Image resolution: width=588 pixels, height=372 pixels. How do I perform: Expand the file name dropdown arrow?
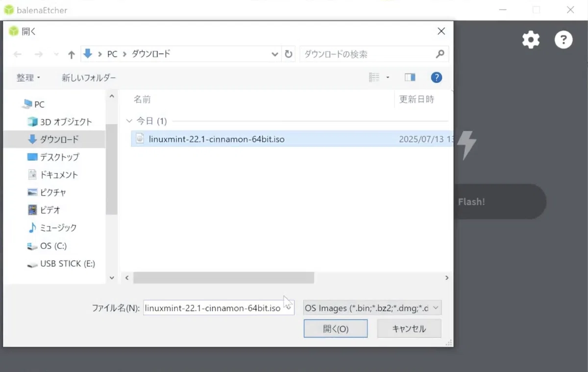point(288,308)
